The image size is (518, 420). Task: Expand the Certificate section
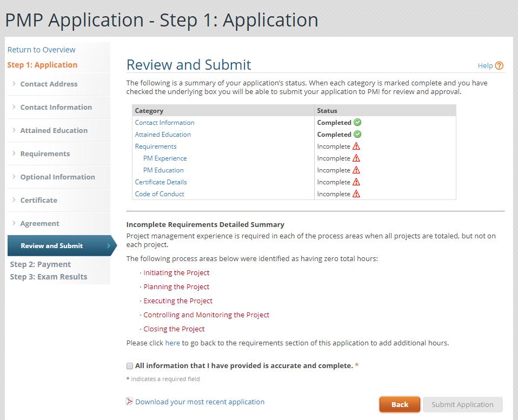[38, 200]
